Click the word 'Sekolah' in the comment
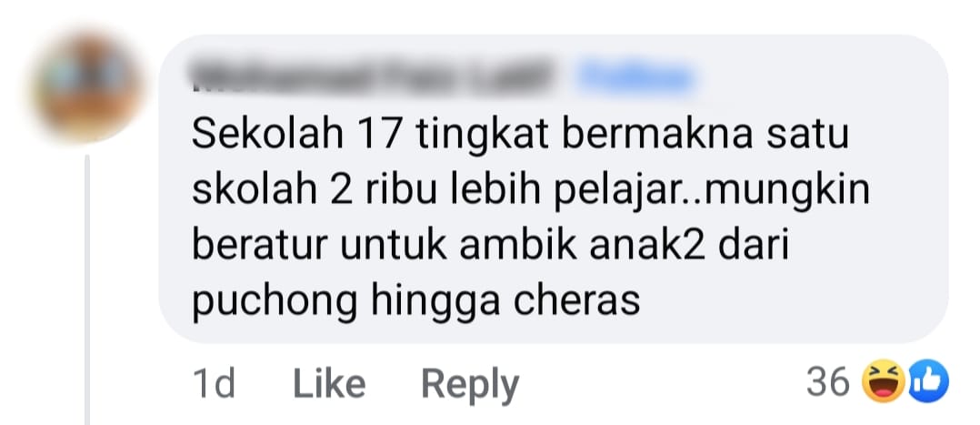Viewport: 980px width, 425px height. (x=267, y=136)
